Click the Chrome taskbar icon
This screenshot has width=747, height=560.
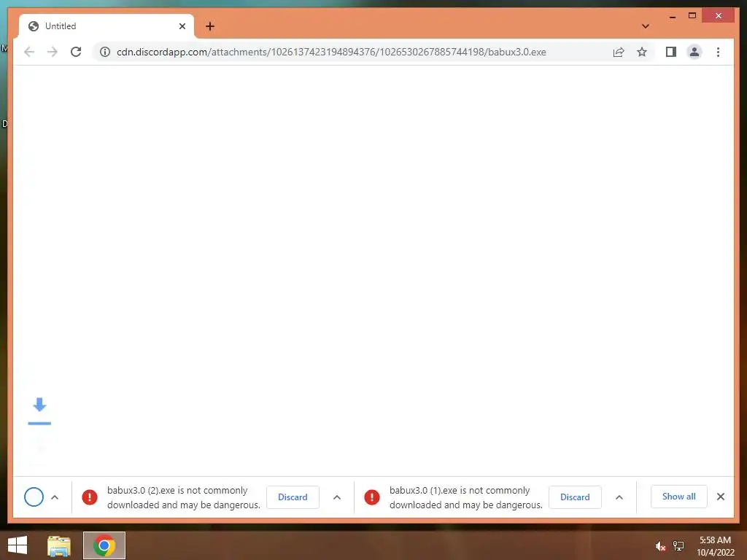104,545
